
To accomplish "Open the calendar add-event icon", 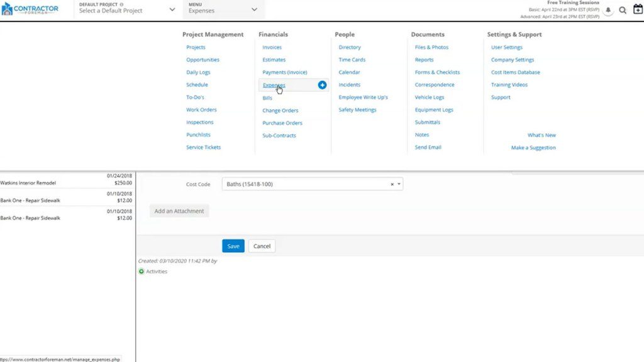I will [x=638, y=9].
